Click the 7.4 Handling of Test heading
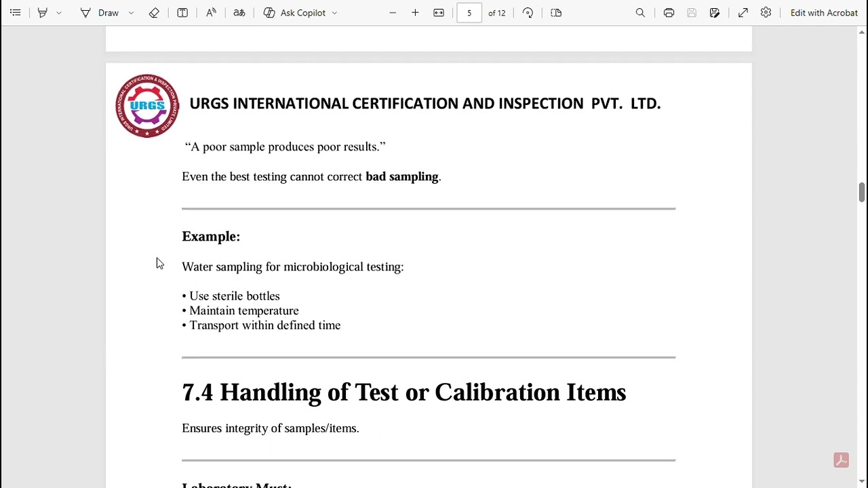The width and height of the screenshot is (868, 488). [x=403, y=392]
